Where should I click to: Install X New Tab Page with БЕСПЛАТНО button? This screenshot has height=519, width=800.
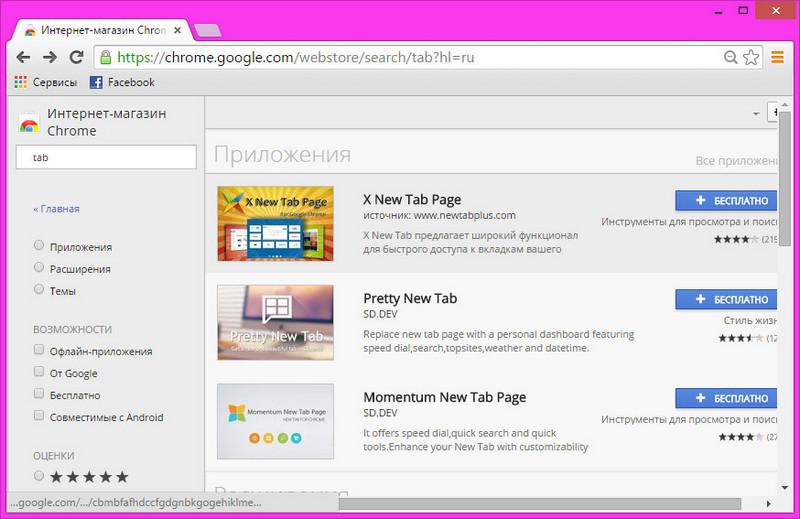click(726, 201)
